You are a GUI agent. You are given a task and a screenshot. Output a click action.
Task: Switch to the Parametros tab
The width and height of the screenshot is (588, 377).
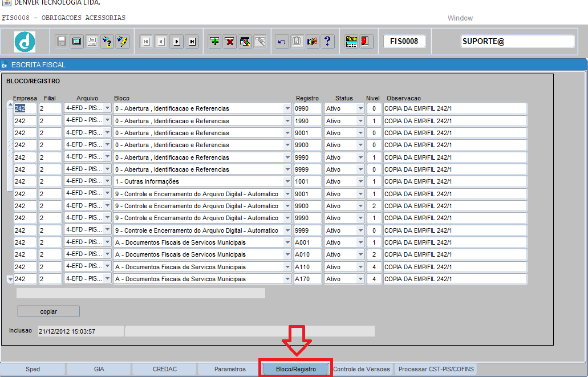coord(230,369)
